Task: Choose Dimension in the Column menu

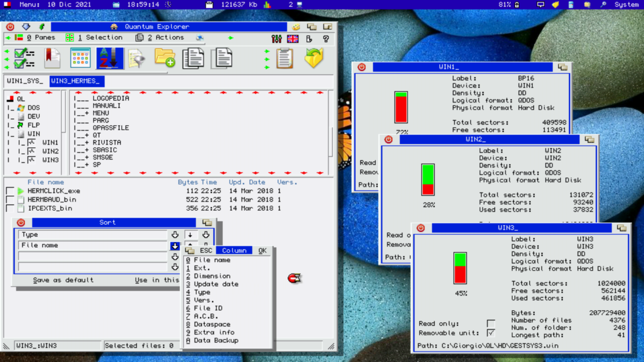Action: (x=208, y=276)
